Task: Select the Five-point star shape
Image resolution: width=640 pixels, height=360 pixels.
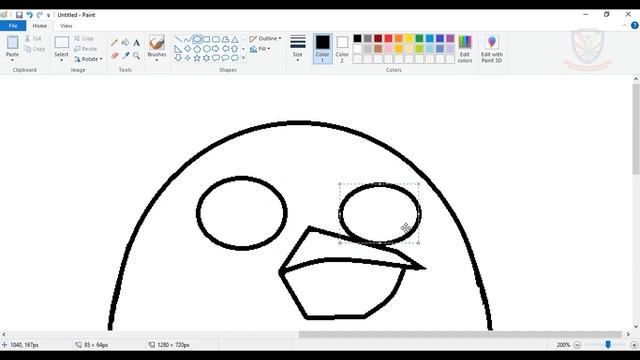Action: coord(197,58)
